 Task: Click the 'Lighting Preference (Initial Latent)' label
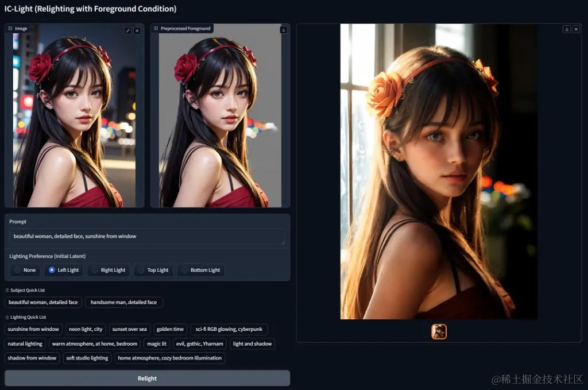coord(48,256)
